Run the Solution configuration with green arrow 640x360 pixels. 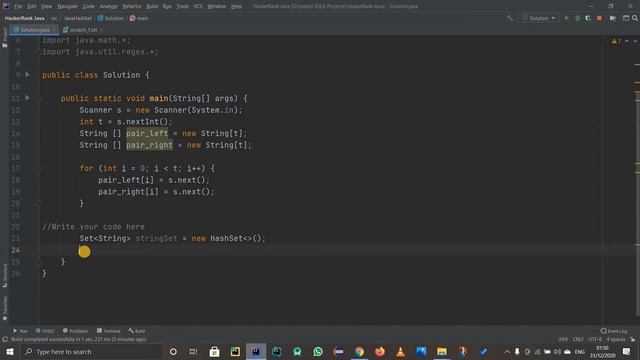pyautogui.click(x=566, y=18)
